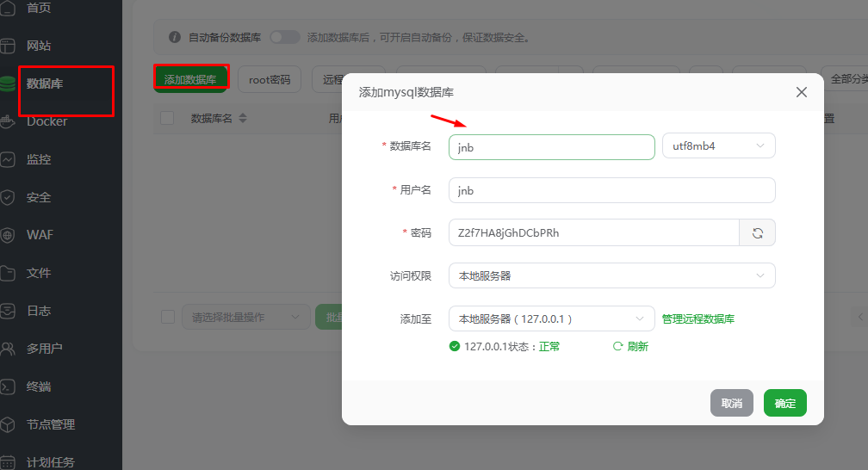Toggle the 自动备份数据库 switch
This screenshot has width=868, height=470.
[x=284, y=37]
